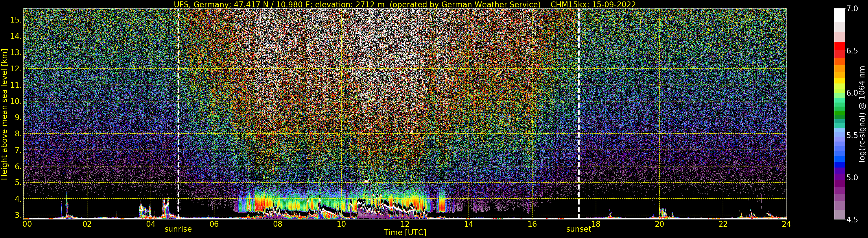Click the 18 time tick label
The image size is (868, 238).
596,224
